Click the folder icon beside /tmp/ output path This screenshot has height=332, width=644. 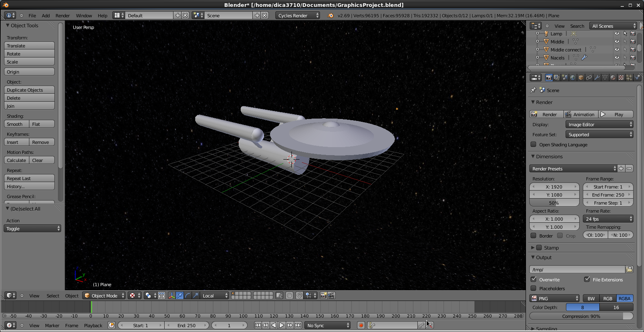[629, 269]
